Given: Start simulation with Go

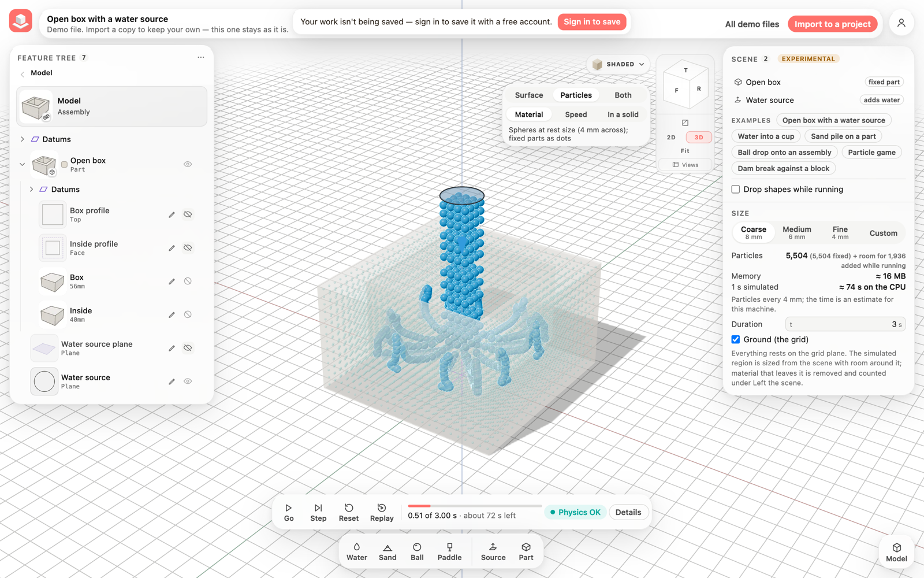Looking at the screenshot, I should [x=289, y=513].
